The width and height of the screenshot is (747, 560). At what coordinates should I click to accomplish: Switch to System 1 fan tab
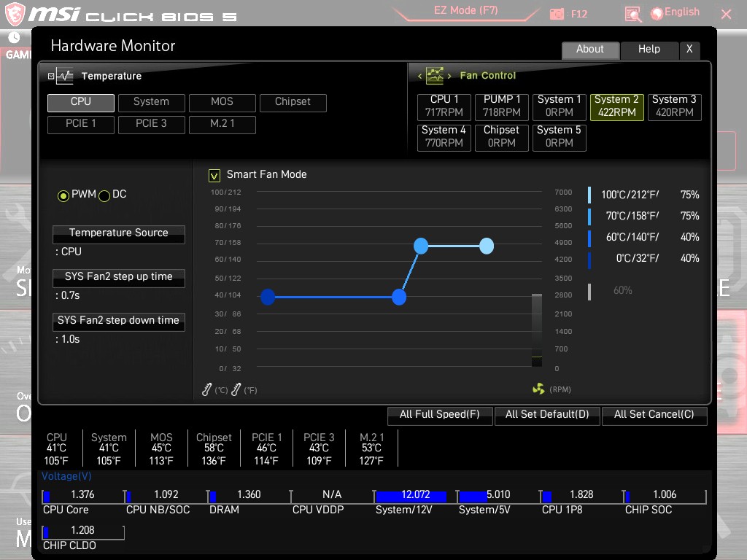[x=560, y=106]
